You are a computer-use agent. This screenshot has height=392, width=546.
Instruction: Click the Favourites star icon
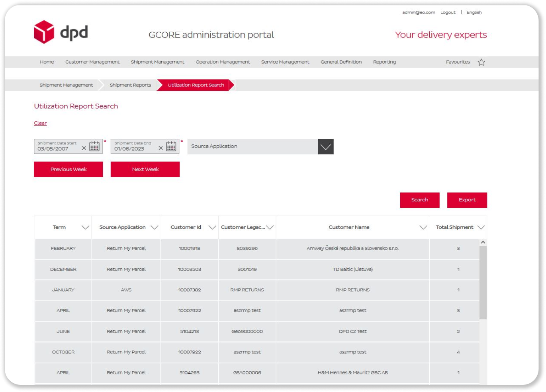click(481, 62)
